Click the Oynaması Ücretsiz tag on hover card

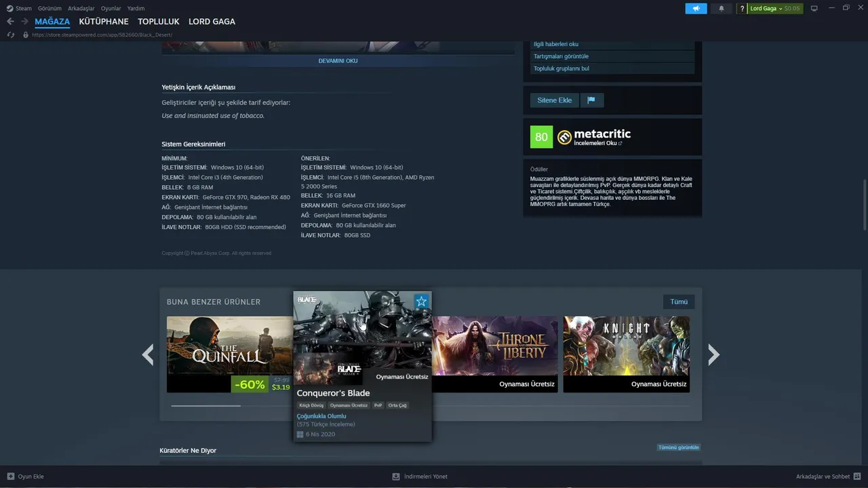point(349,405)
